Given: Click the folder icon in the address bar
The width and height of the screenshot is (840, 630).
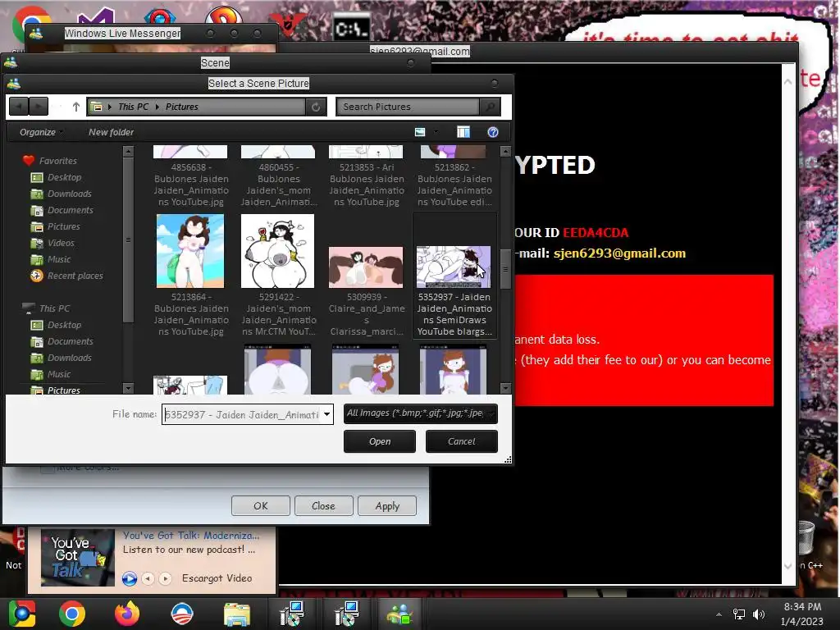Looking at the screenshot, I should [x=97, y=107].
